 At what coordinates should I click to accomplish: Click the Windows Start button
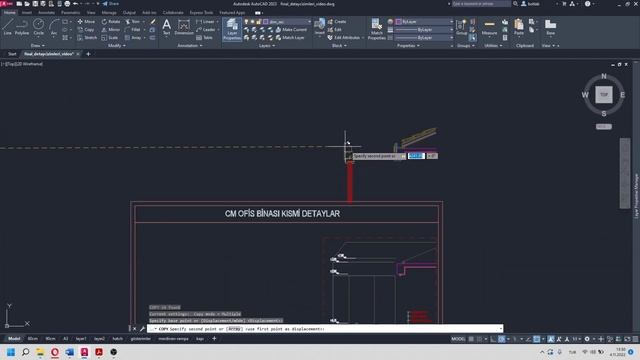coord(11,352)
